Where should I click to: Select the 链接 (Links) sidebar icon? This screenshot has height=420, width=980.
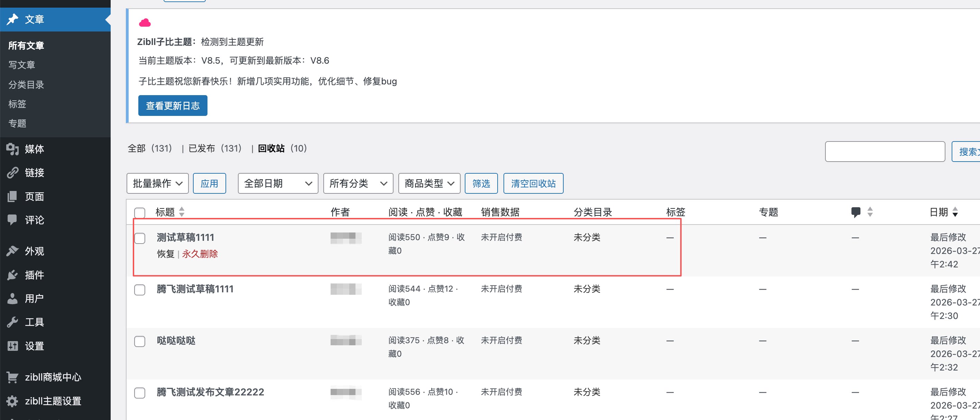click(12, 173)
